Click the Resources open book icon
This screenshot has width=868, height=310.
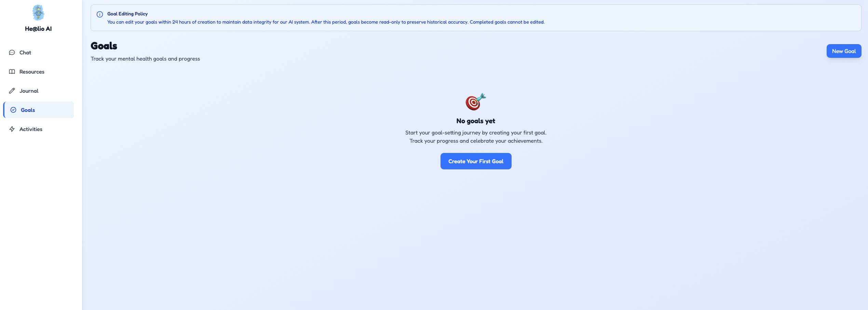pos(12,72)
